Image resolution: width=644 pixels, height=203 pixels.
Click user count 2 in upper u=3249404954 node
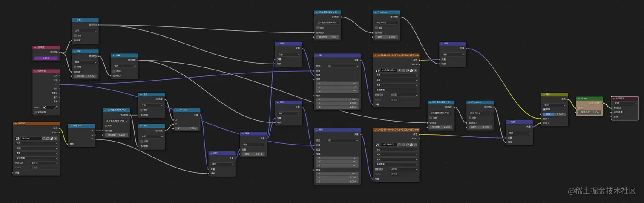[400, 70]
